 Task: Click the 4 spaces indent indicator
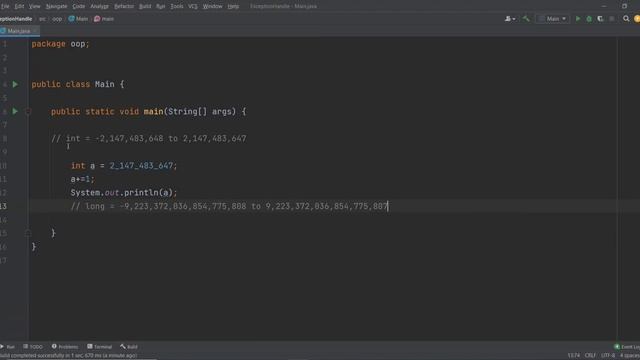click(630, 356)
